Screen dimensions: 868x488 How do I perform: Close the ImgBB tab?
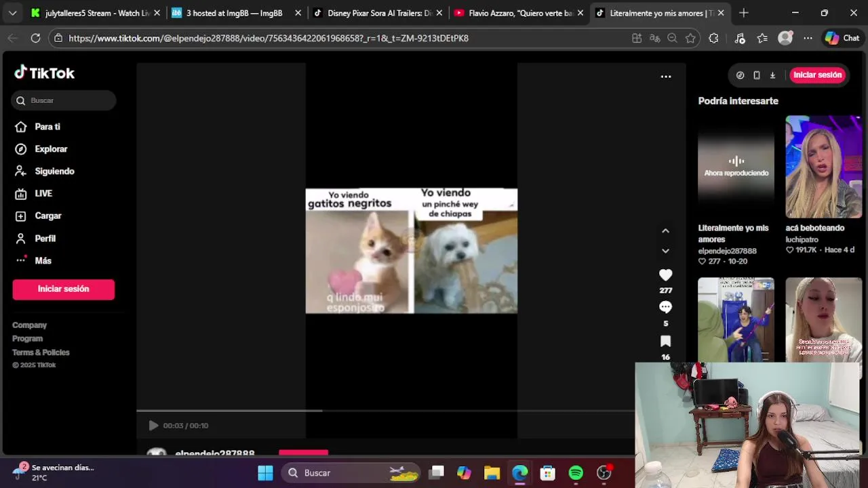point(298,13)
